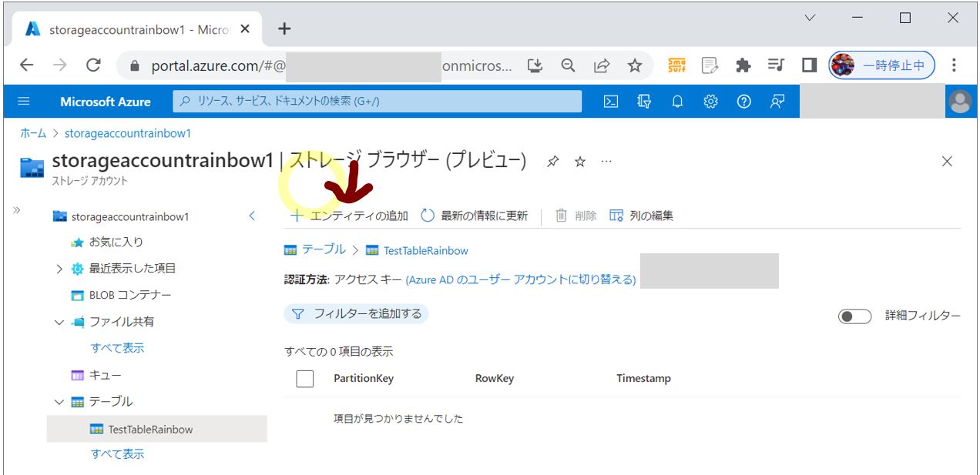Open the blade's more options ellipsis
Screen dimensions: 980x475
(x=606, y=162)
